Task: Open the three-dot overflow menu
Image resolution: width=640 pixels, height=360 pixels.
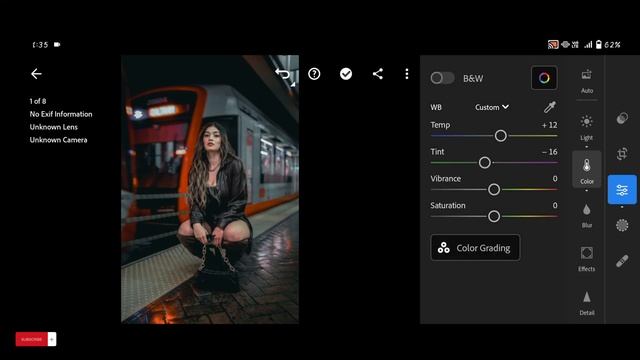Action: pos(407,74)
